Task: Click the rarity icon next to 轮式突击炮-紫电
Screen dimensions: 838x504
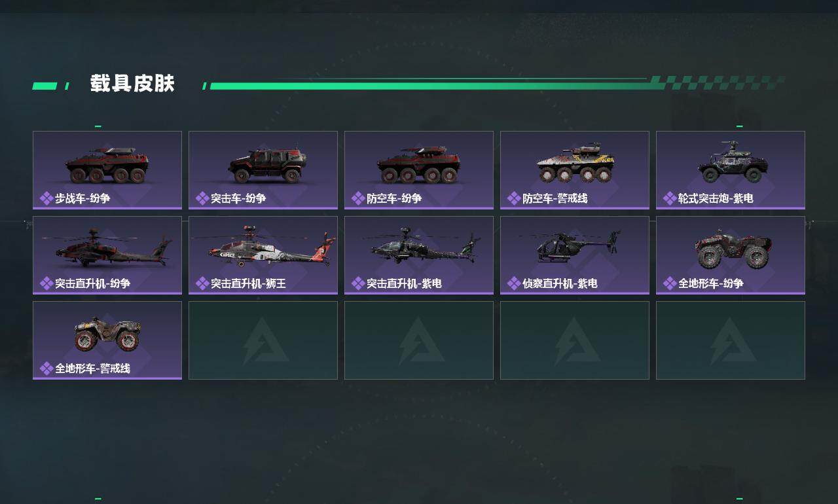Action: click(x=670, y=198)
